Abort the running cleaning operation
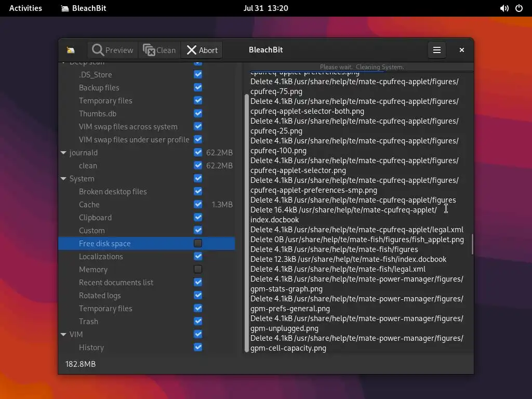Image resolution: width=532 pixels, height=399 pixels. coord(202,50)
